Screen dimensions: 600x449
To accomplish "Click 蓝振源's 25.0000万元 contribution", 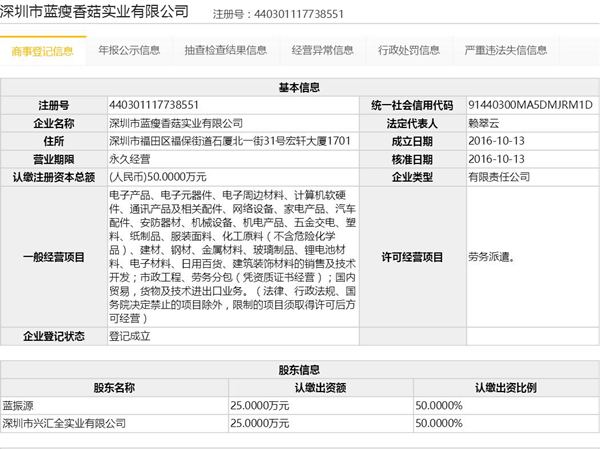I will [x=260, y=406].
